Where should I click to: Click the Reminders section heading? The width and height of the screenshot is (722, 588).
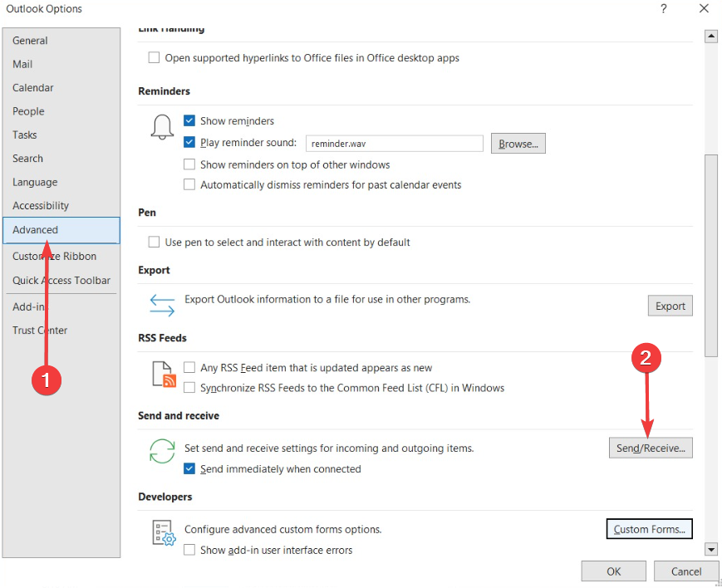pos(164,91)
